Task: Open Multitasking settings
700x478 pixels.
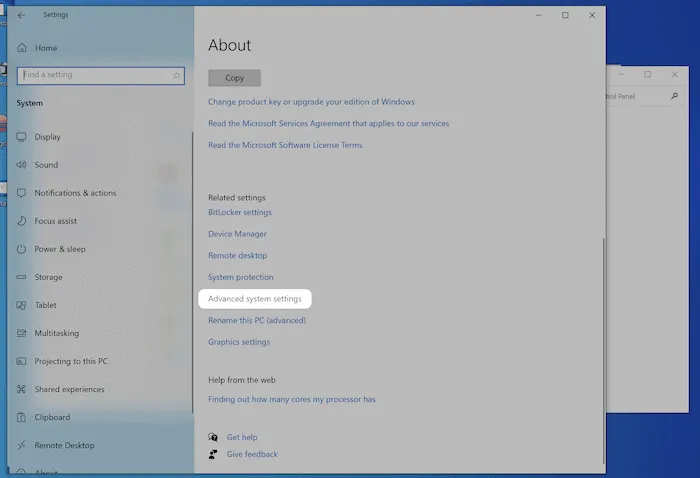Action: click(x=57, y=333)
